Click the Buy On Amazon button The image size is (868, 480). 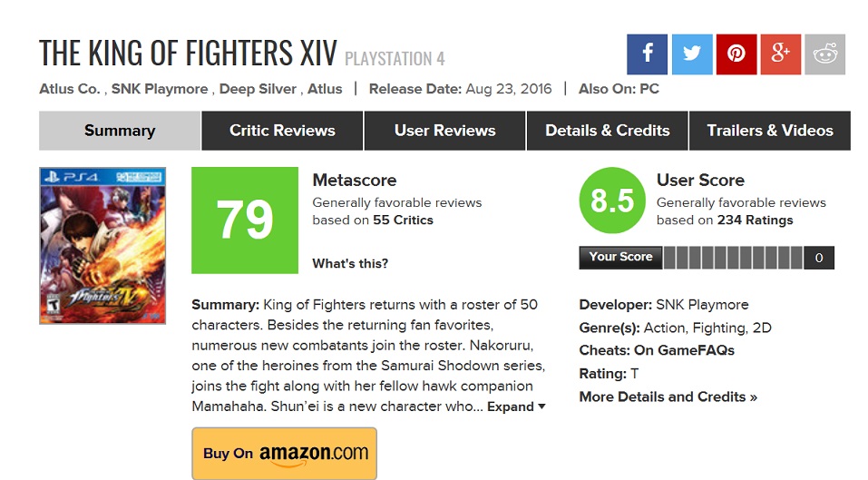point(284,453)
